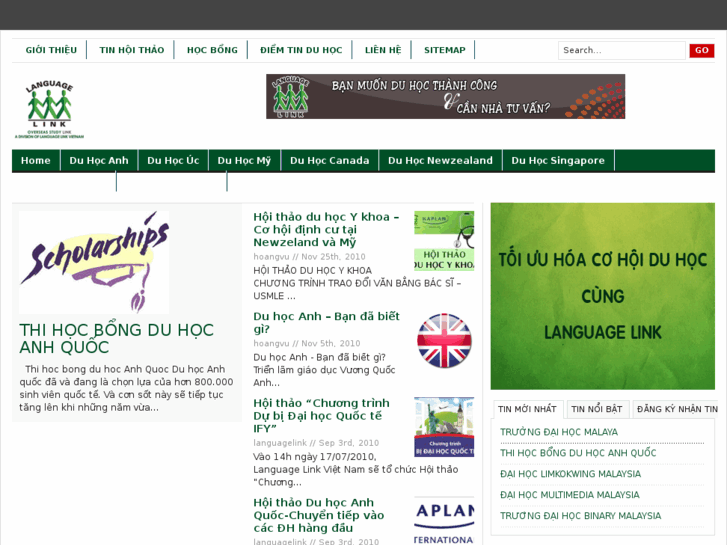
Task: Click the Scholarships featured image
Action: [94, 263]
